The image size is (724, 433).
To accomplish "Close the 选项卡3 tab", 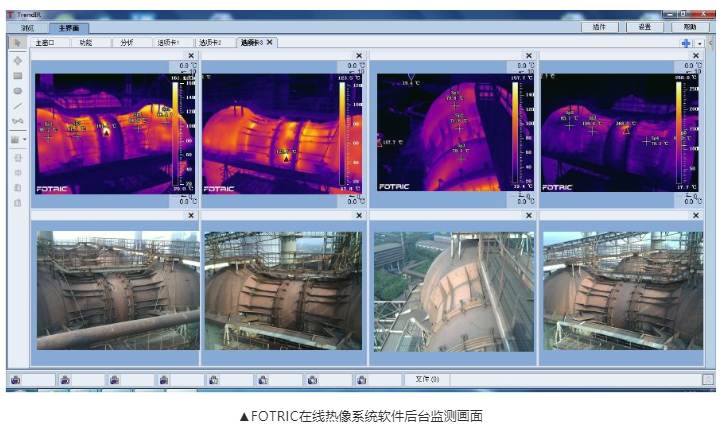I will pos(270,43).
